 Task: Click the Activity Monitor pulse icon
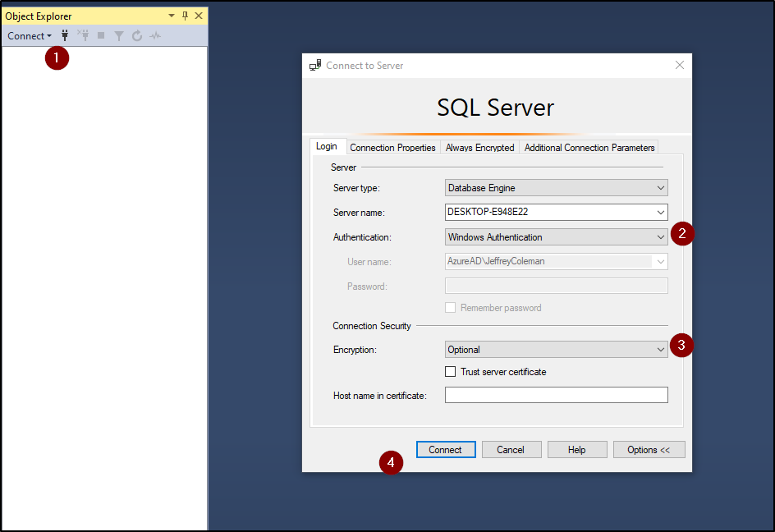tap(156, 35)
